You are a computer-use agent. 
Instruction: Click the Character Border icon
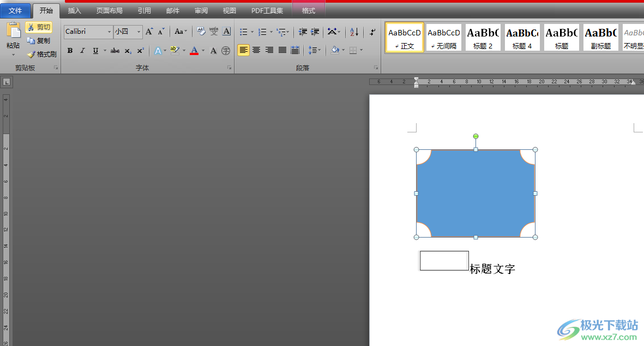click(226, 32)
